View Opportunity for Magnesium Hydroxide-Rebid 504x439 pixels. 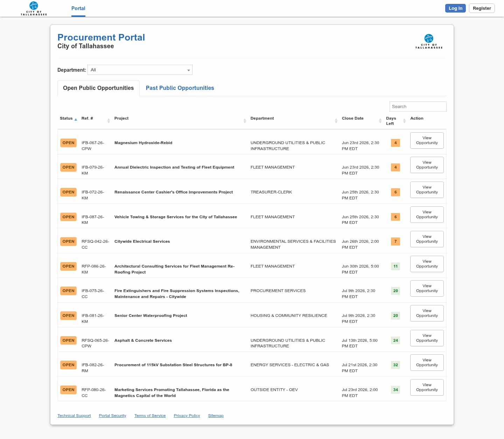point(427,140)
